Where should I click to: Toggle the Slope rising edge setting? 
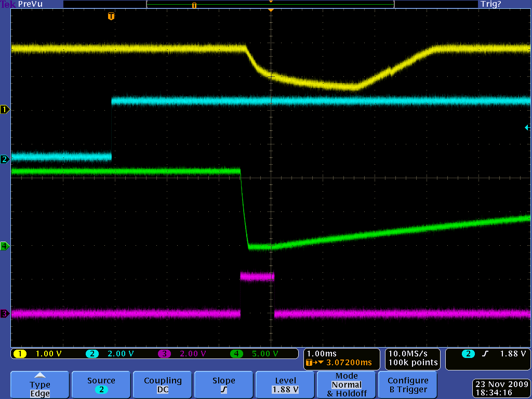224,385
